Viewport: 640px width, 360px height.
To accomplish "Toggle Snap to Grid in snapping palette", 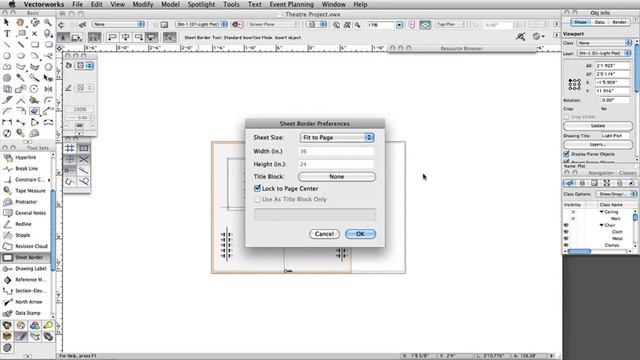I will (x=70, y=148).
